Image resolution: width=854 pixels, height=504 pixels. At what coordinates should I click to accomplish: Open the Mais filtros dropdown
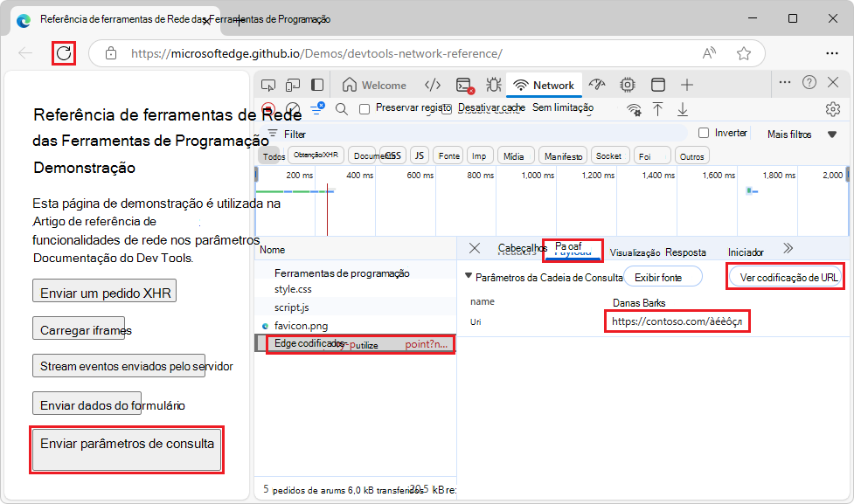[x=802, y=135]
